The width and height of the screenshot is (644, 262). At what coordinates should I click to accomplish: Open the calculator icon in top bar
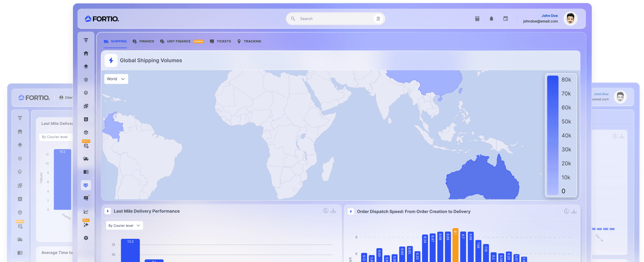[x=477, y=19]
